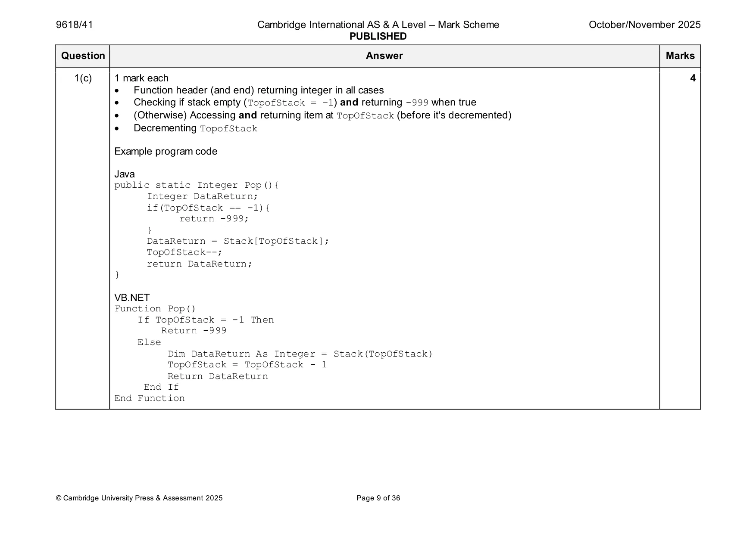Click bullet 'Decrementing TopofStack'
Viewport: 756px width, 534px height.
pyautogui.click(x=195, y=128)
